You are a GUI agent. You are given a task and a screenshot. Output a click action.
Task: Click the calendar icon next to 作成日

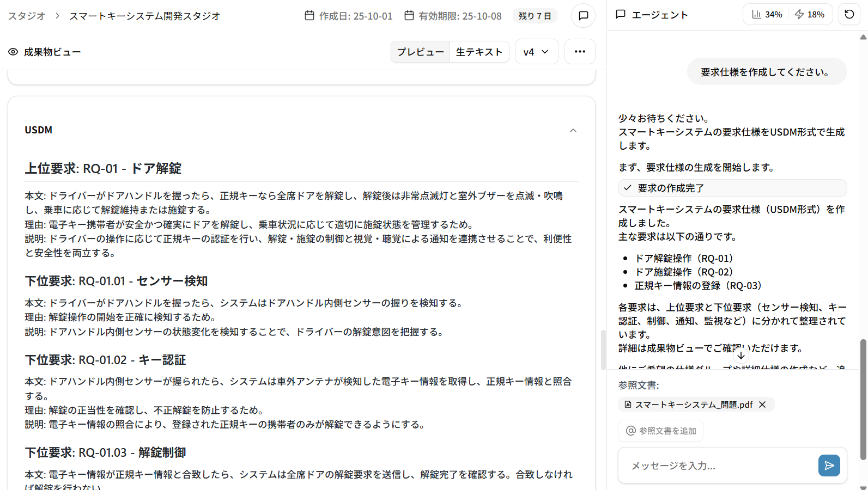coord(309,16)
